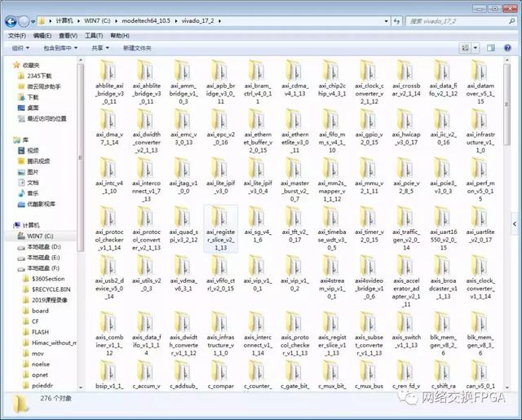Open the 编辑(E) menu
The height and width of the screenshot is (420, 522).
[x=42, y=36]
